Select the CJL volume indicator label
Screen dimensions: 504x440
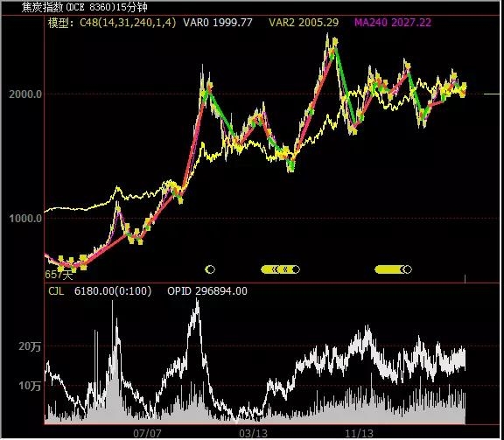(56, 291)
